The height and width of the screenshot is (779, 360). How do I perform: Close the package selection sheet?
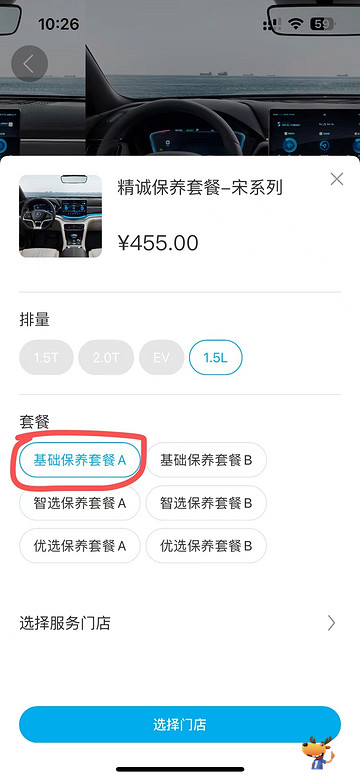click(337, 179)
